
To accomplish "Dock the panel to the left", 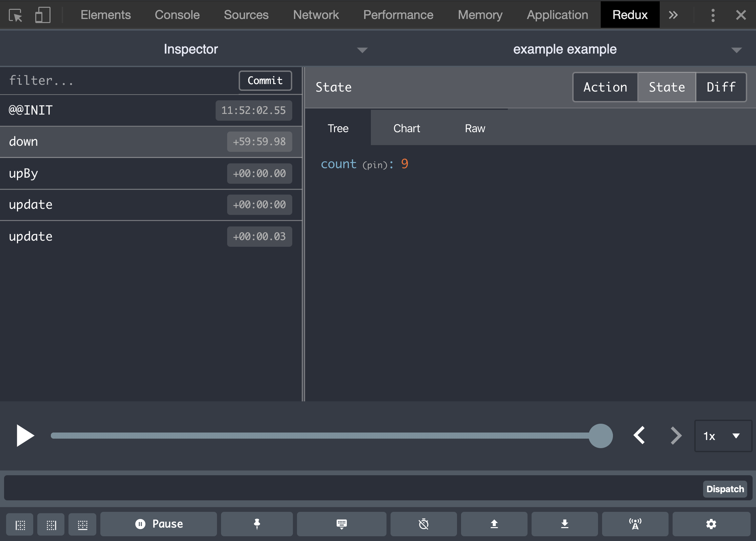I will (20, 525).
